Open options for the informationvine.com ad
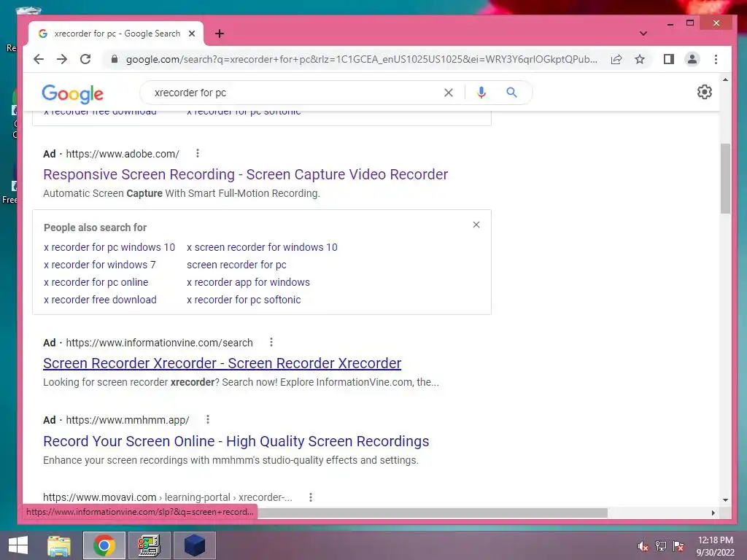The image size is (747, 560). (x=271, y=342)
